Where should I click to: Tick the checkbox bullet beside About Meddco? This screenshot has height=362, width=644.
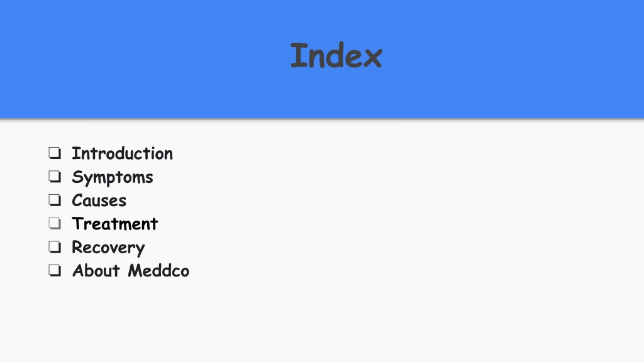pos(55,270)
